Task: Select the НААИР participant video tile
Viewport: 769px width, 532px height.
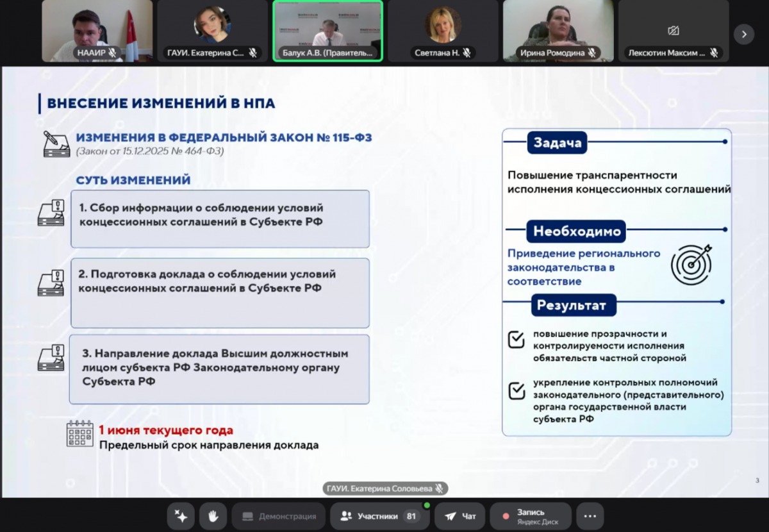Action: [97, 30]
